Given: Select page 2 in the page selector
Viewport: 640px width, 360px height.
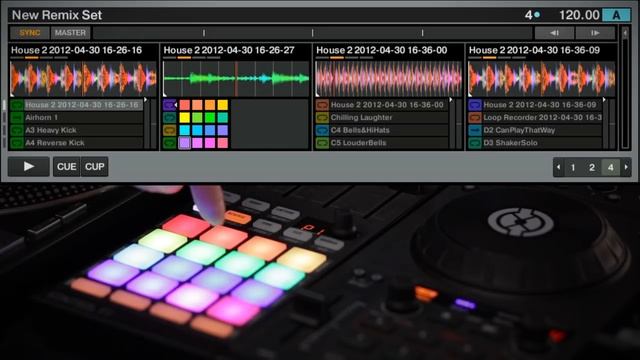Looking at the screenshot, I should click(x=592, y=167).
